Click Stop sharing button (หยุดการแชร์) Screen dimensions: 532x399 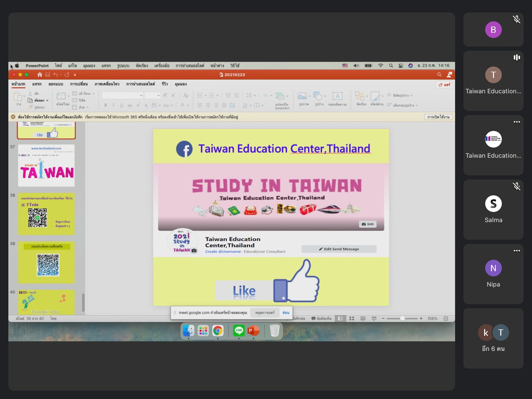(265, 313)
